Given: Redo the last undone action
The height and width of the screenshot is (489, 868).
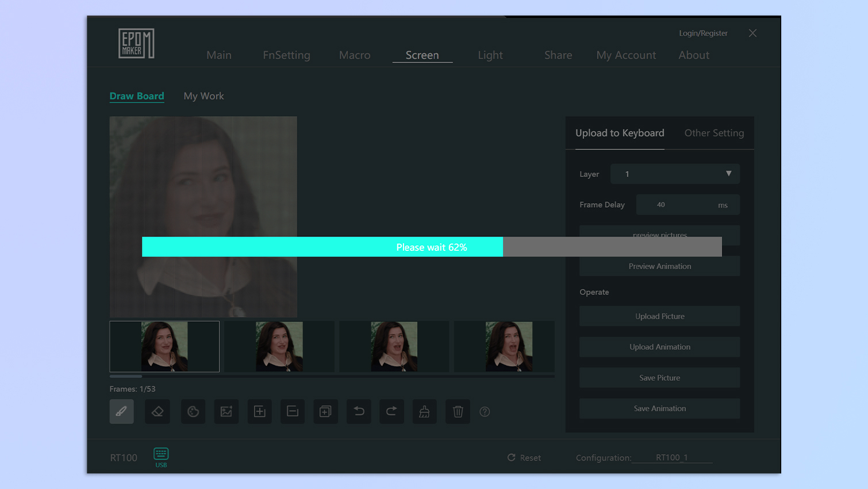Looking at the screenshot, I should (x=391, y=411).
